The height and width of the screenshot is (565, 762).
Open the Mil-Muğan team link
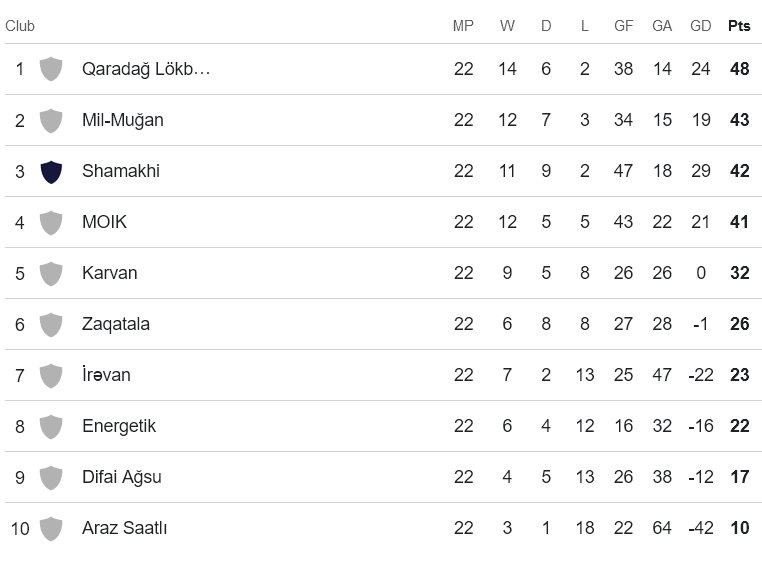tap(122, 120)
